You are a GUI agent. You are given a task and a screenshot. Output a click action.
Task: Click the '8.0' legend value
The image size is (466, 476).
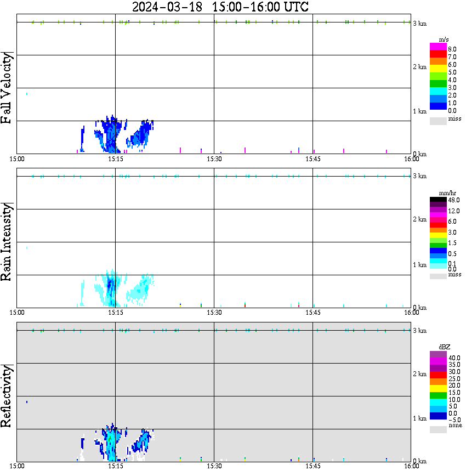click(x=452, y=49)
